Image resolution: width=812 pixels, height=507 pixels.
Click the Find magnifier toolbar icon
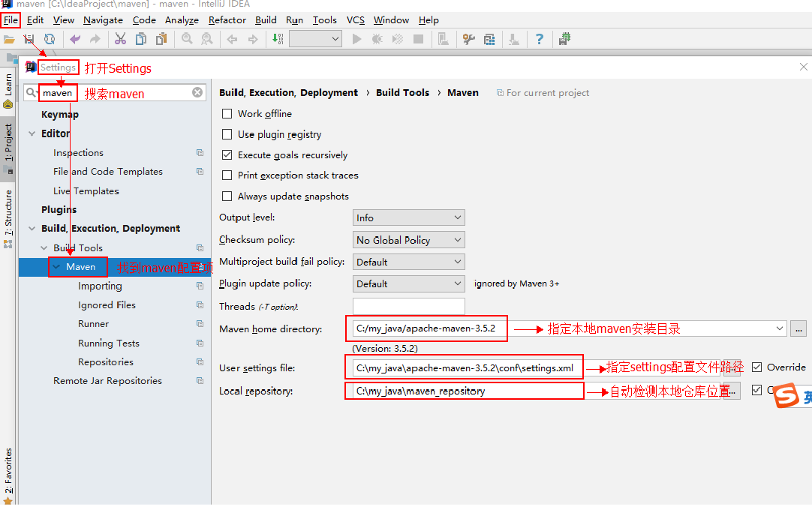tap(187, 39)
